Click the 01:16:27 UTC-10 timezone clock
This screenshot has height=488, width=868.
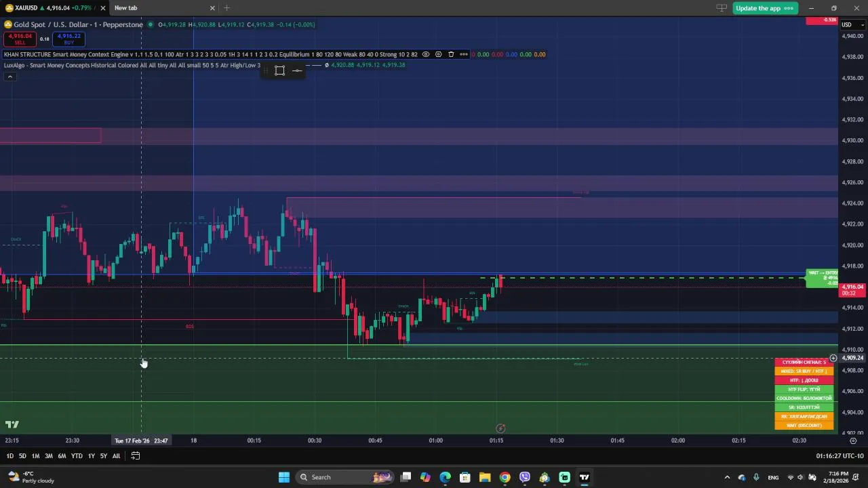[840, 456]
